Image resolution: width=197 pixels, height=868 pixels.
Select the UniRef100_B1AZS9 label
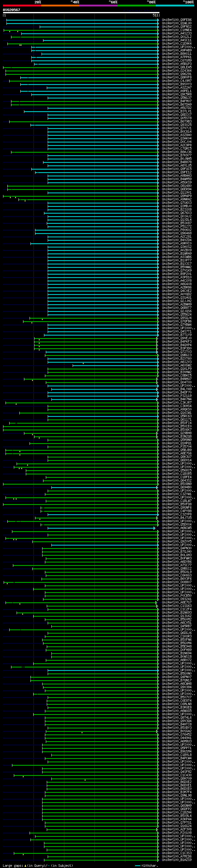coord(176,860)
